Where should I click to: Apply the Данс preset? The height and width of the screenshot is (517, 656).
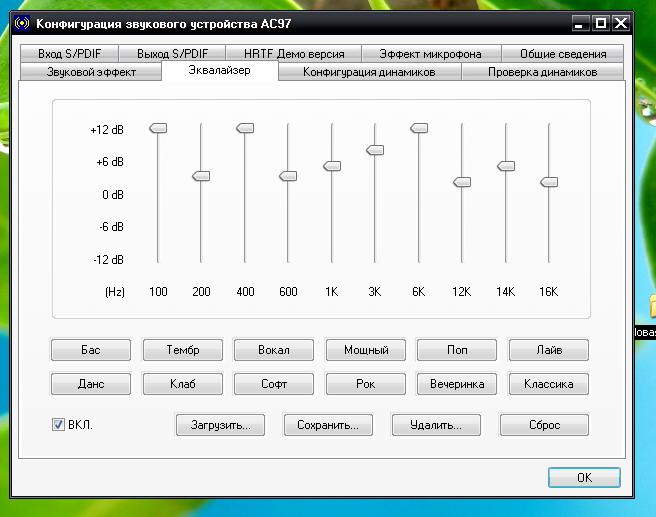click(x=91, y=384)
